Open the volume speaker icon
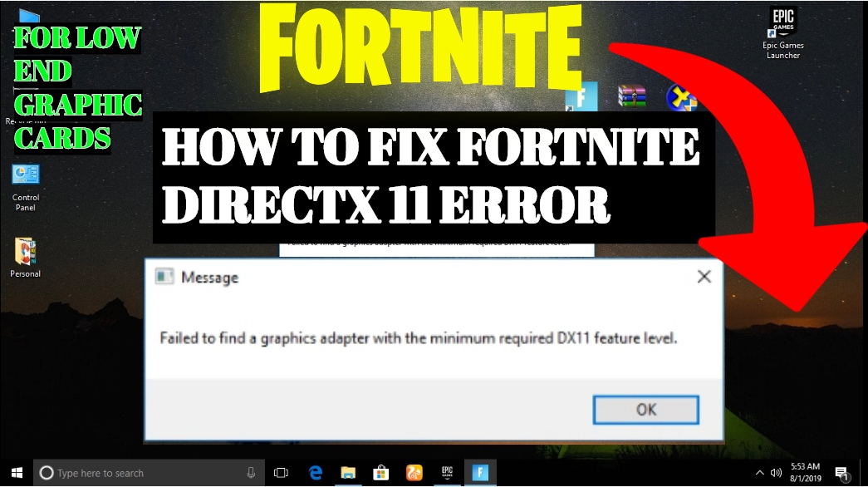 [x=776, y=473]
